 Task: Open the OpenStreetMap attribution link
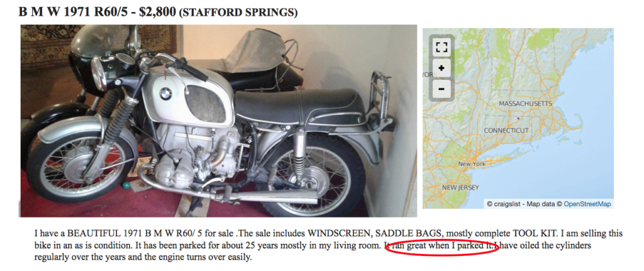tap(587, 204)
